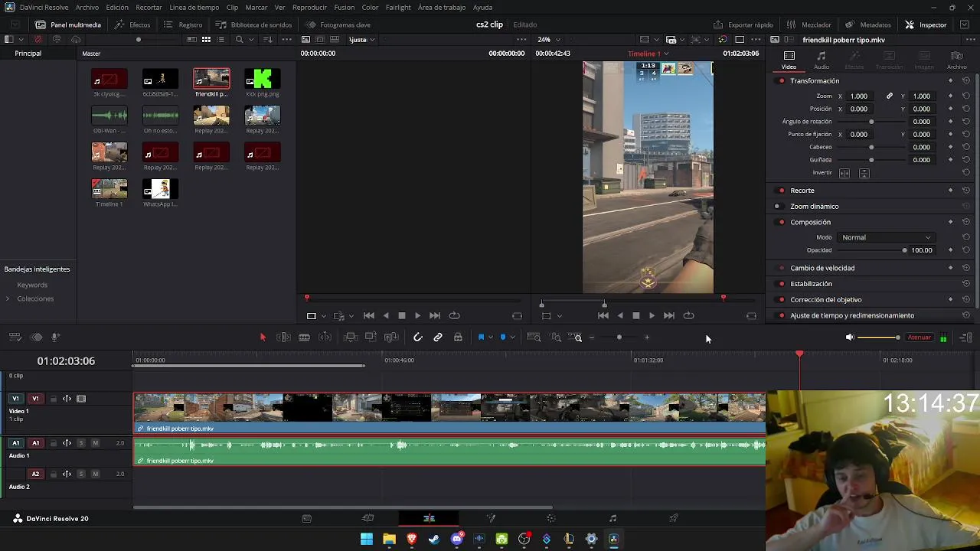Open the Mezclador panel
This screenshot has height=551, width=980.
(809, 24)
